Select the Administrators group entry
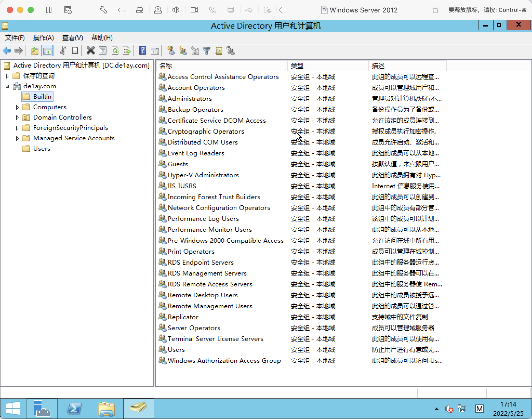The width and height of the screenshot is (532, 419). (x=190, y=99)
